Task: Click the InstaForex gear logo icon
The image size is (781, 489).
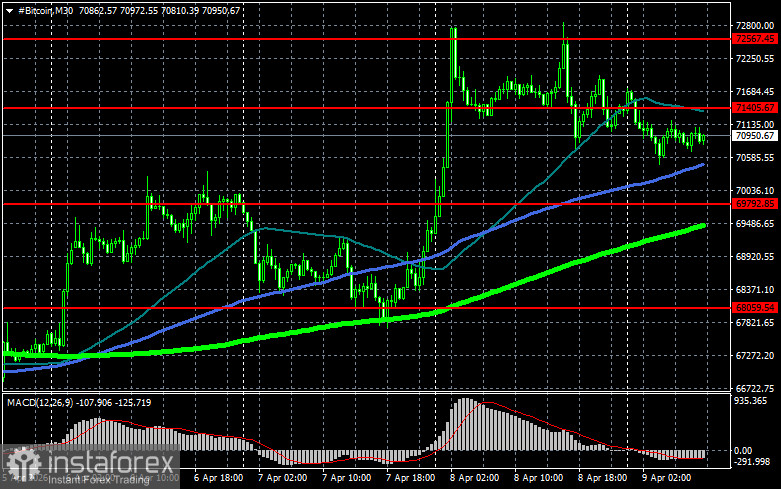Action: tap(23, 464)
